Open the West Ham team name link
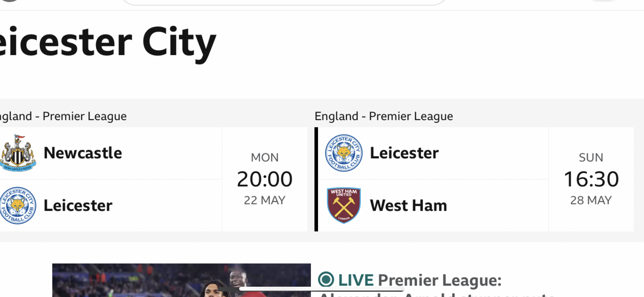644x297 pixels. [x=408, y=206]
